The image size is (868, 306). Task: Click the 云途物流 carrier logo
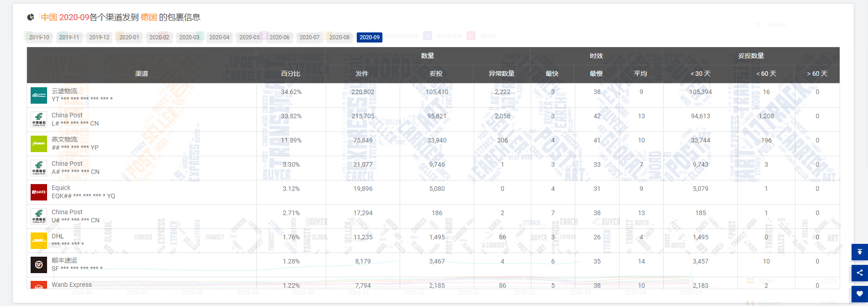coord(39,95)
